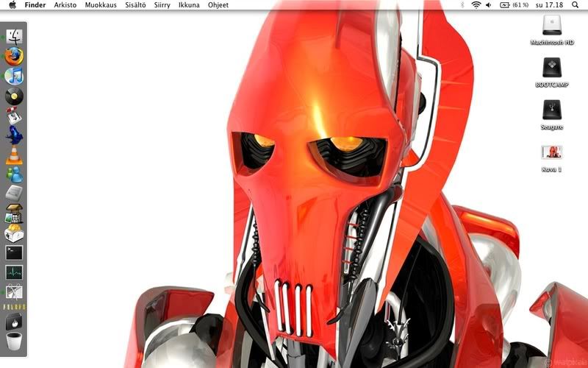Open the volume control in menu bar
The image size is (588, 368).
(x=489, y=5)
